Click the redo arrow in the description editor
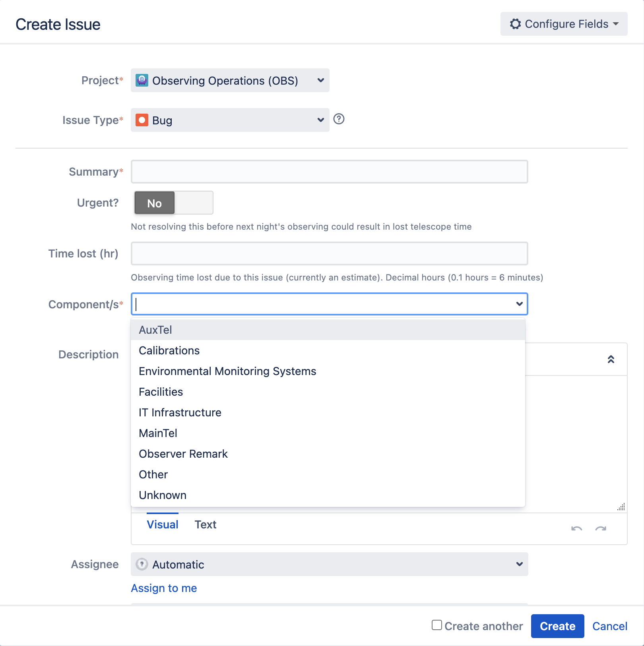Screen dimensions: 644x646 coord(601,528)
